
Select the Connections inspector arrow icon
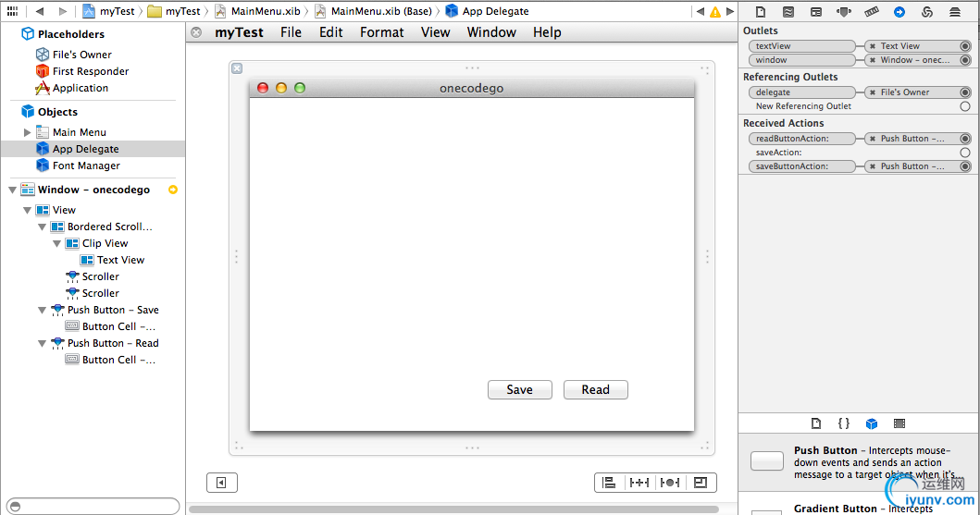click(899, 12)
